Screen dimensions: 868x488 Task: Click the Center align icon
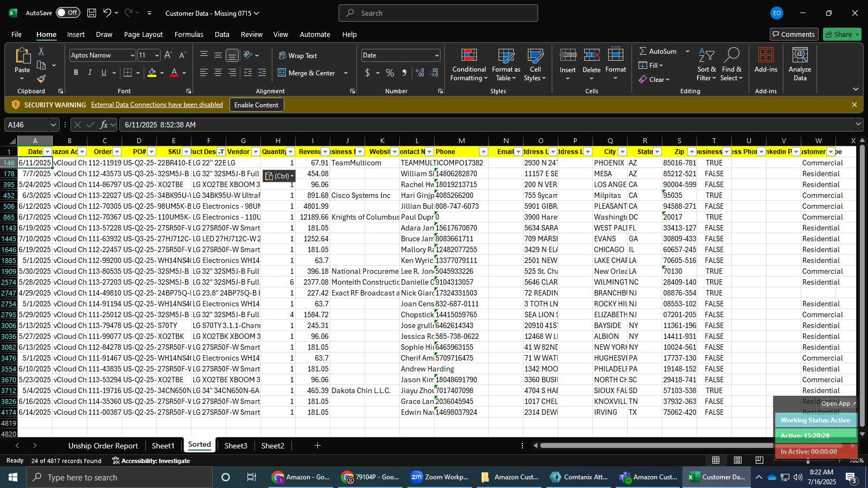click(x=218, y=73)
